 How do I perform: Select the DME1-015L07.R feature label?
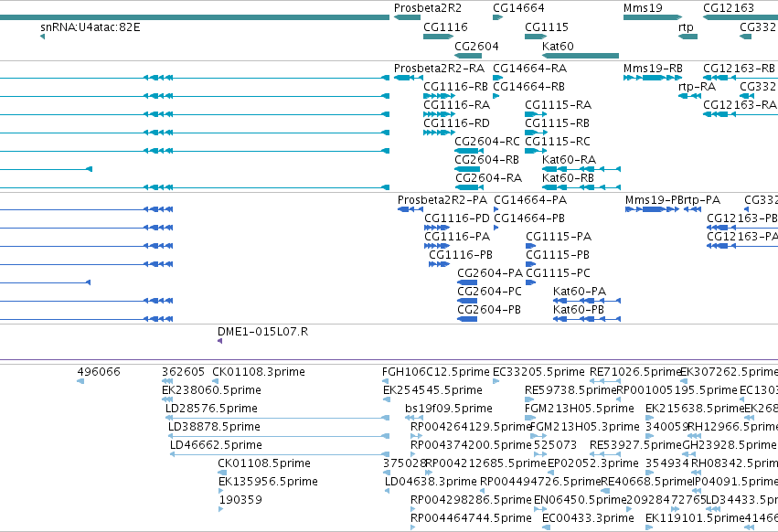click(x=262, y=332)
